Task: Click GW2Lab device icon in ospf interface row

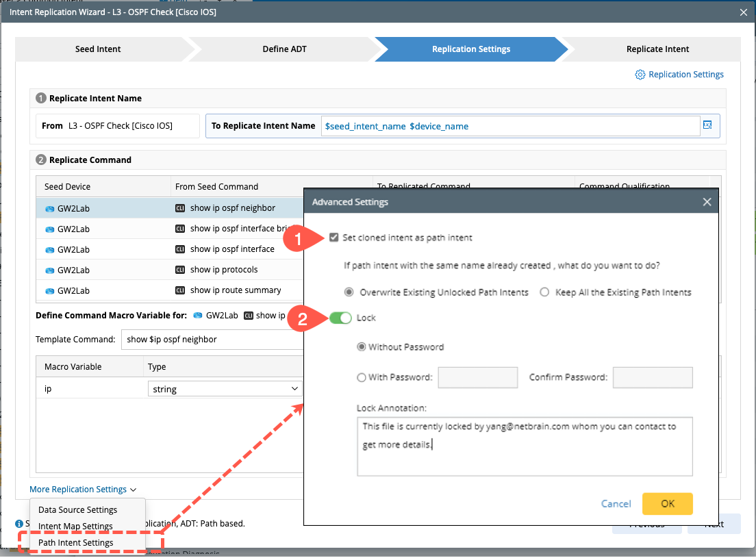Action: tap(50, 250)
